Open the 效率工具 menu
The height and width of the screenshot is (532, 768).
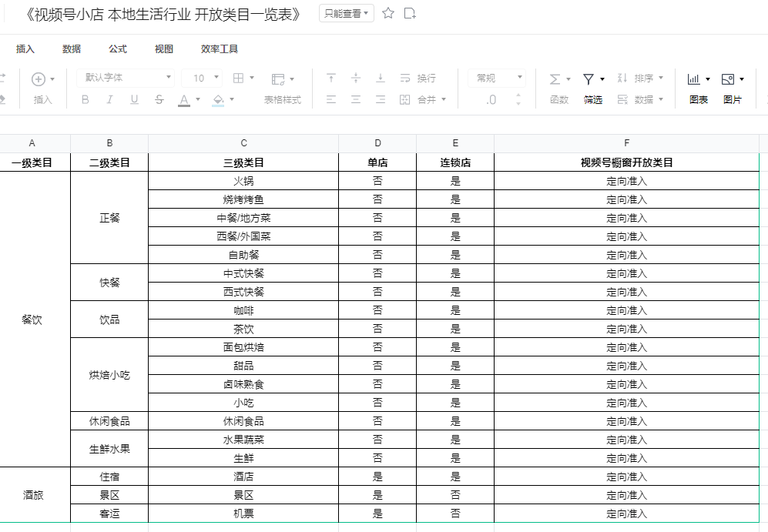[x=220, y=49]
